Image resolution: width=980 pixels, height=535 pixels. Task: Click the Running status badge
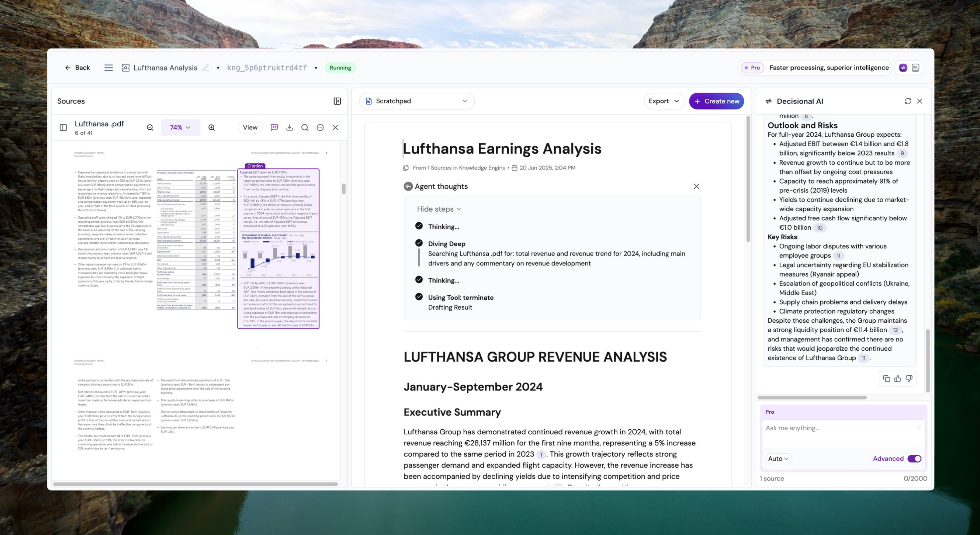340,68
